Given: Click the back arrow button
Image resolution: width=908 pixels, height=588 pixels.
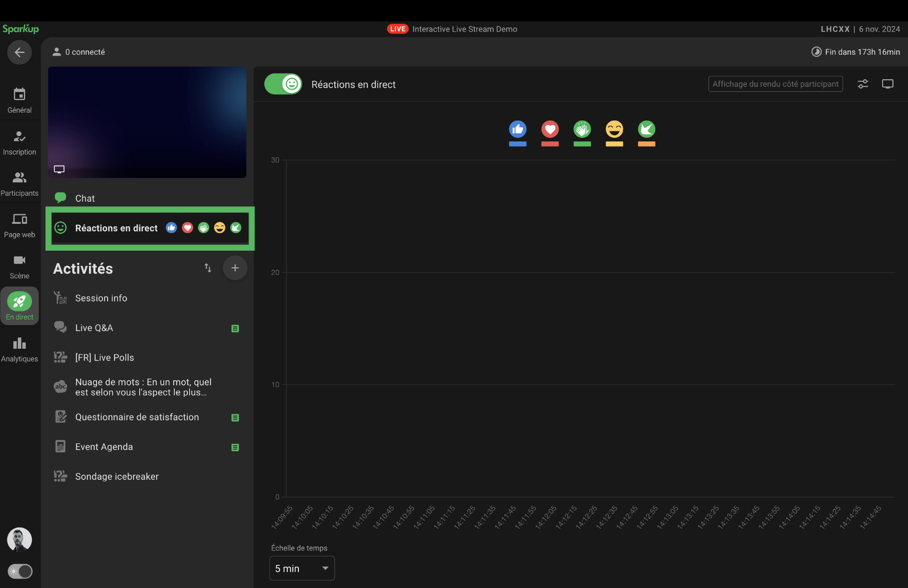Looking at the screenshot, I should tap(20, 52).
